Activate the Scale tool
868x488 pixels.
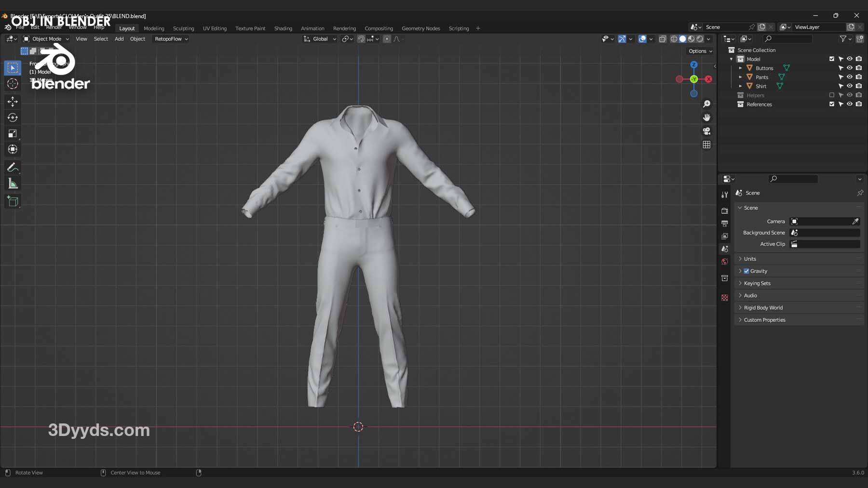click(x=13, y=133)
